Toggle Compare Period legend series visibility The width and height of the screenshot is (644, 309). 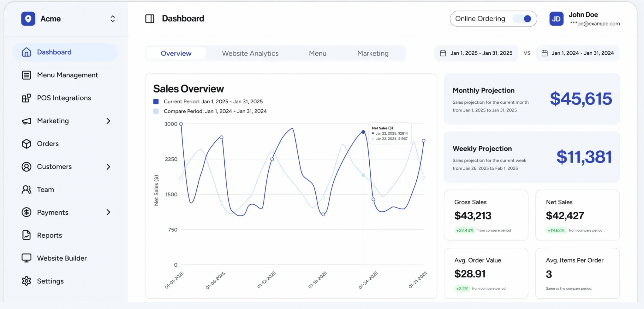[x=156, y=111]
